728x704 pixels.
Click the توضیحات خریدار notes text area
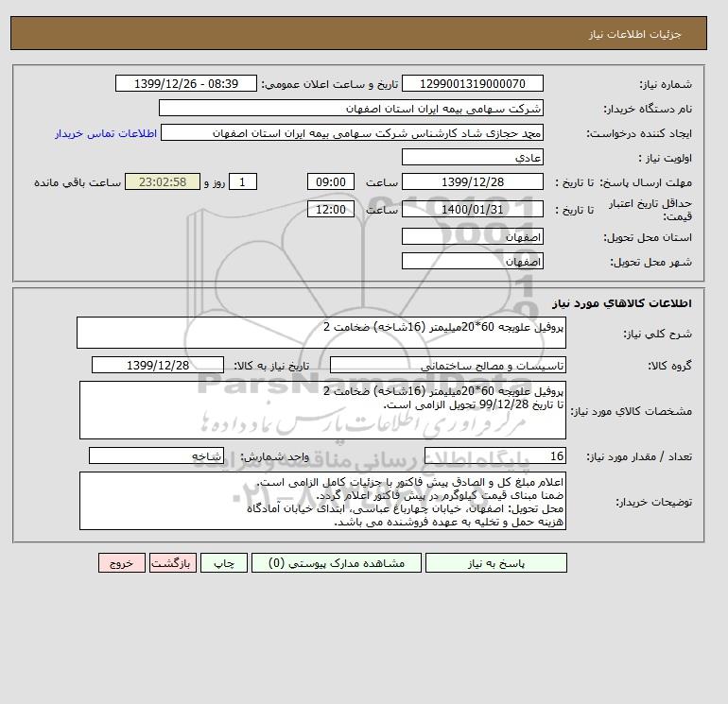pos(322,501)
